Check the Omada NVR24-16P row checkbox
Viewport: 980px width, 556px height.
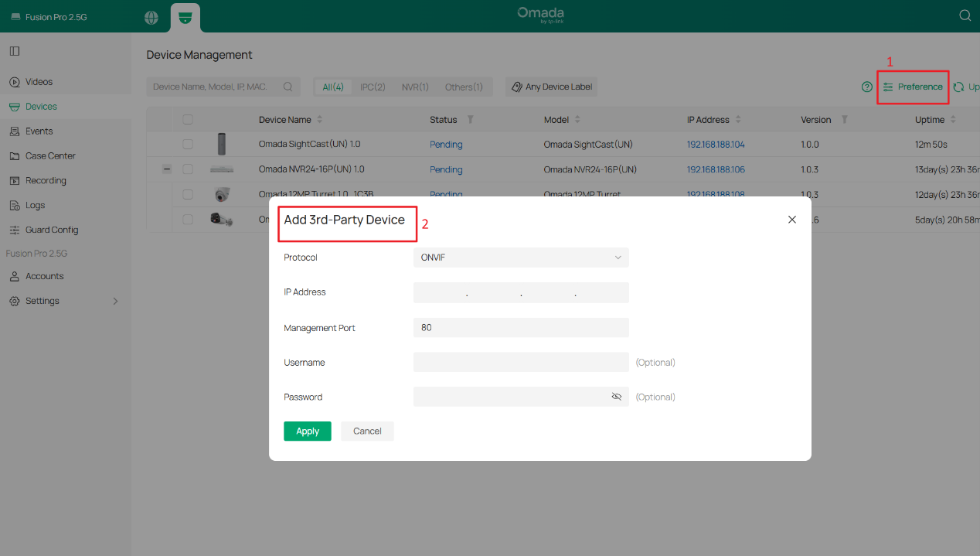[188, 169]
